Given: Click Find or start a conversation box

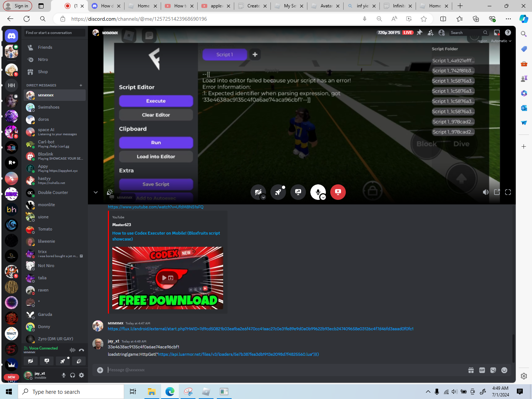Looking at the screenshot, I should [x=54, y=33].
